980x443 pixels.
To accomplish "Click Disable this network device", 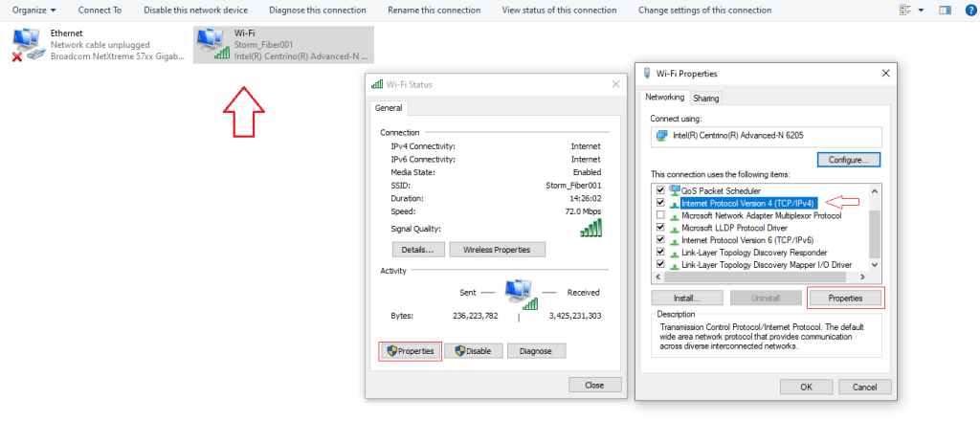I will pos(195,10).
